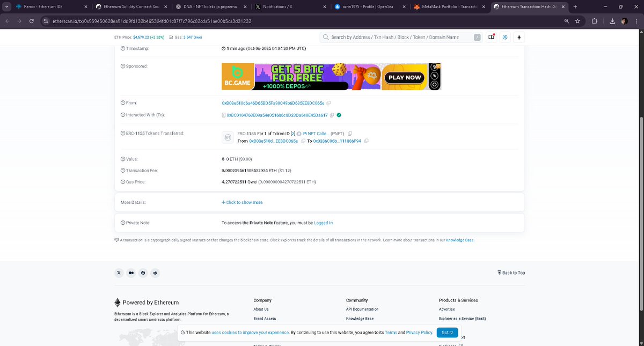Bookmark this page with the star icon
Viewport: 644px width, 346px height.
(x=577, y=21)
